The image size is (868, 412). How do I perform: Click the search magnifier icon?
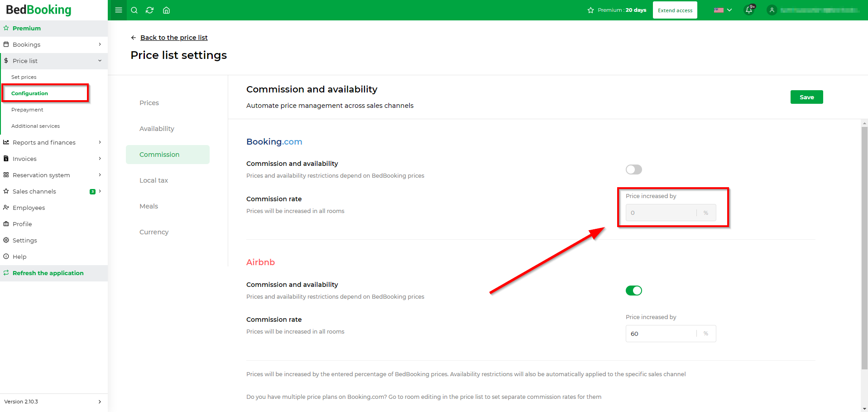[x=134, y=10]
